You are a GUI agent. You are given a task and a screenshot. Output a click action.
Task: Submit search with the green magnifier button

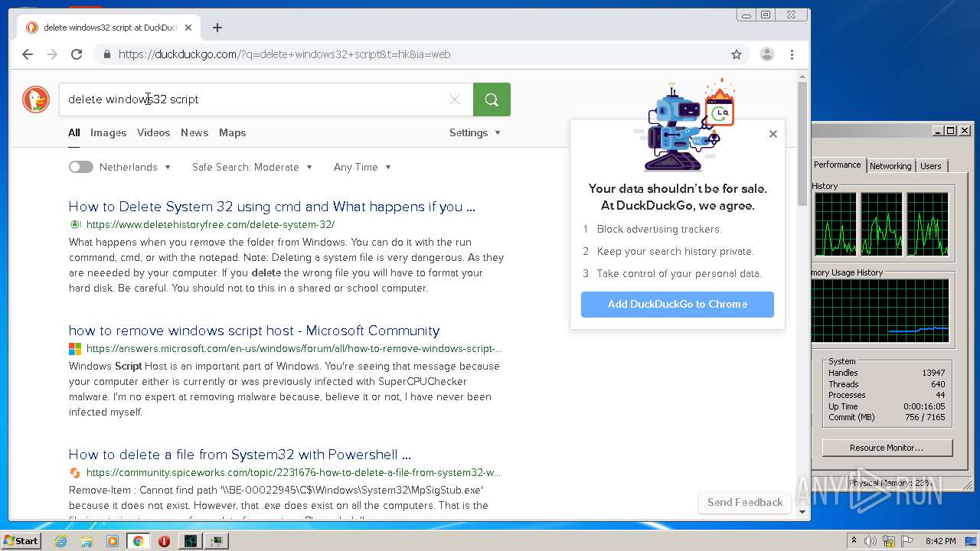[492, 99]
